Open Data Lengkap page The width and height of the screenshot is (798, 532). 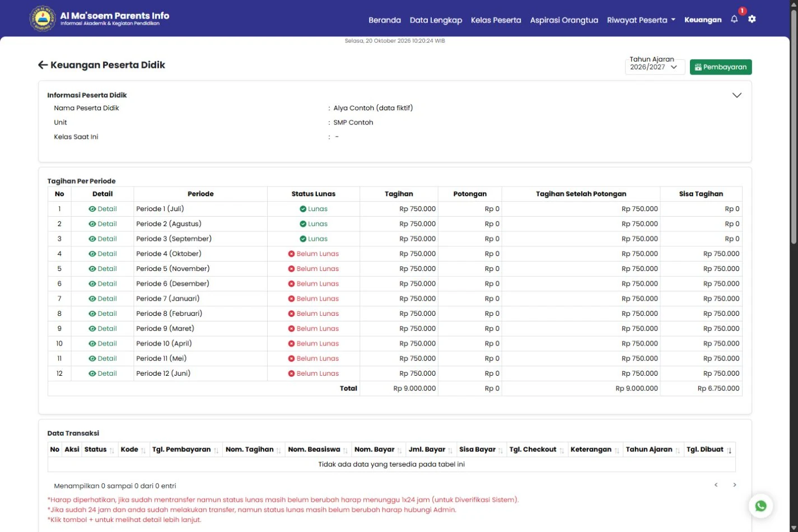[436, 20]
